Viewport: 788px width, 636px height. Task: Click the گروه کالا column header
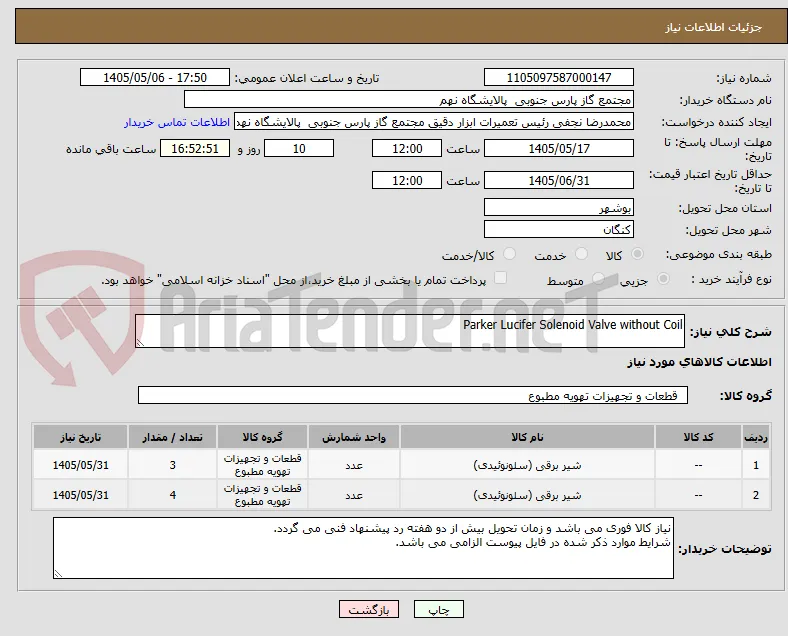pos(262,437)
